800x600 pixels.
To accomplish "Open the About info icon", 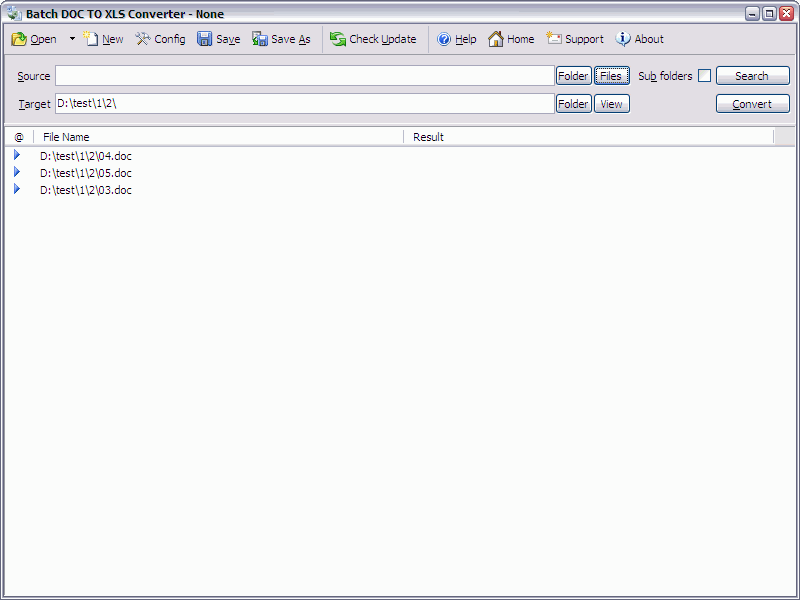I will coord(622,39).
